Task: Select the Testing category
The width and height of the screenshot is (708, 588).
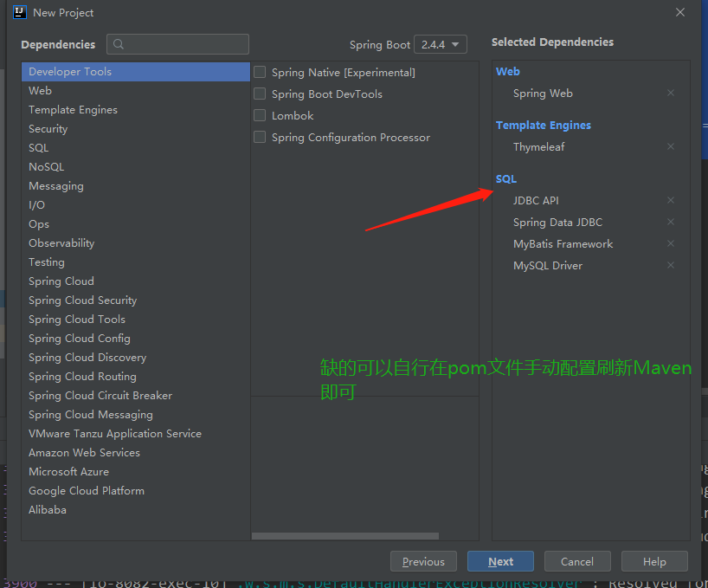Action: click(136, 262)
